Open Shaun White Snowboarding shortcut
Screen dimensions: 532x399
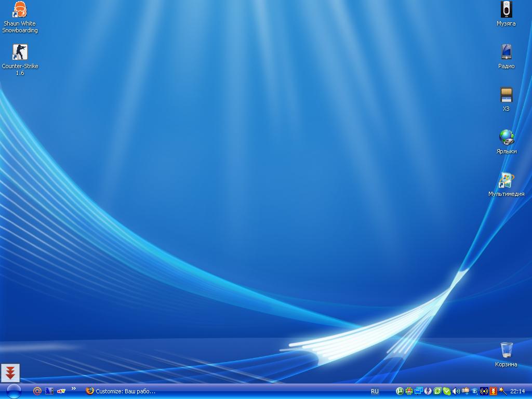(20, 10)
